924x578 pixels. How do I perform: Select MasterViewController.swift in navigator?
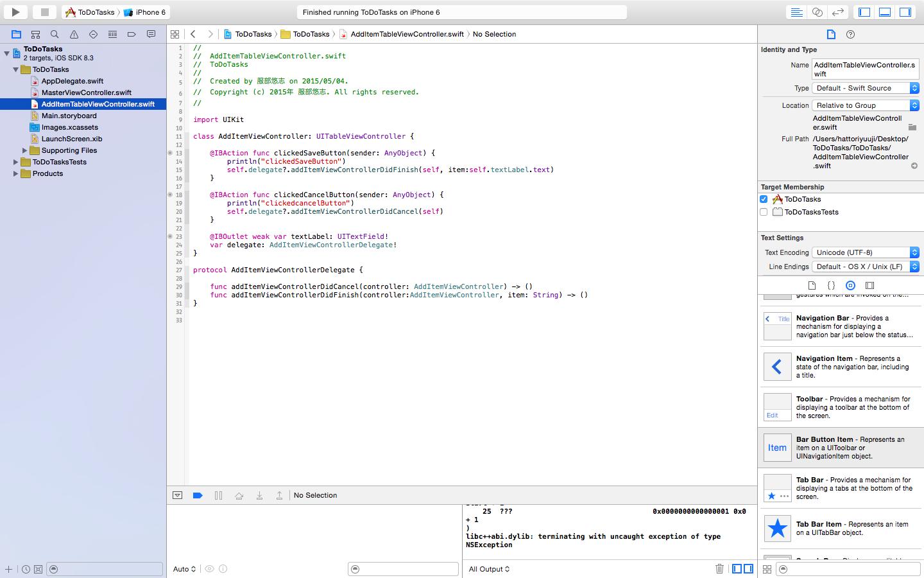86,92
